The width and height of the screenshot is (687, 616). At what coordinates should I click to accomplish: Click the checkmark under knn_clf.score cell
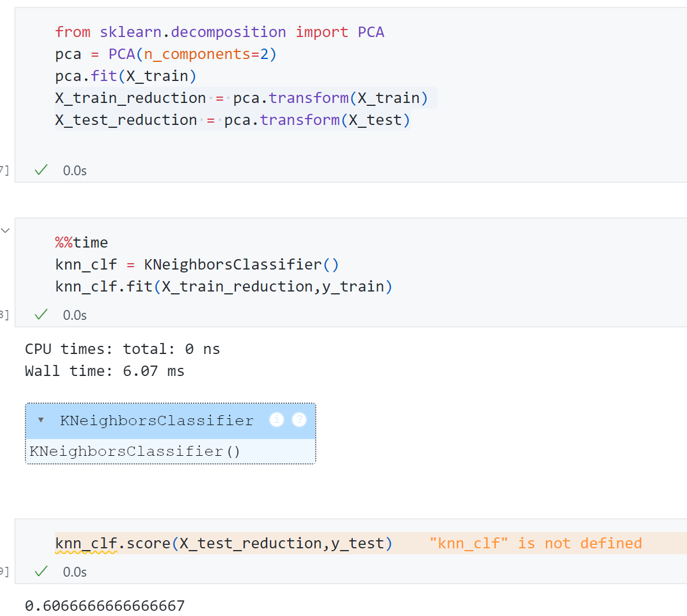[41, 571]
